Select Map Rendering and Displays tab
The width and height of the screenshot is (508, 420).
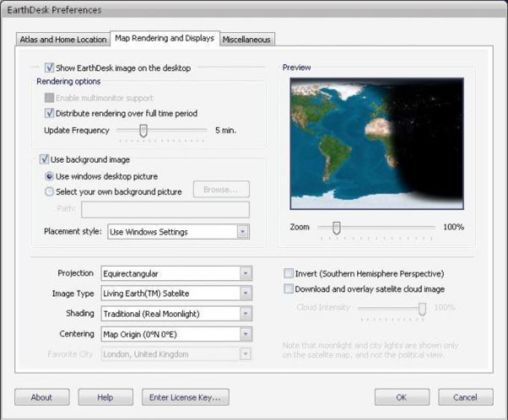165,39
